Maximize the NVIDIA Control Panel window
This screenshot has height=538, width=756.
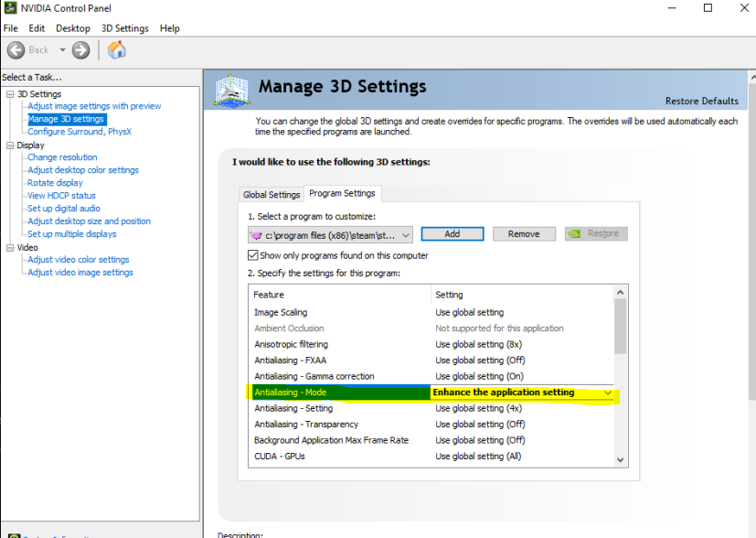708,7
